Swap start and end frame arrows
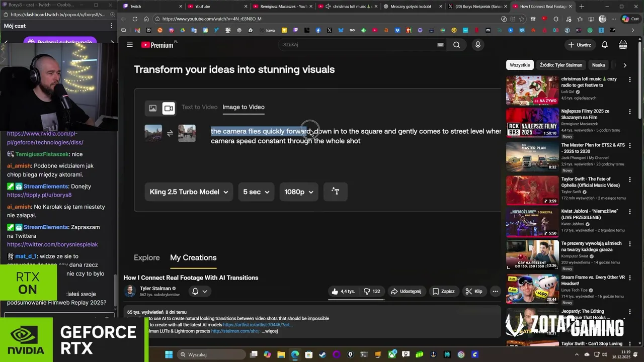 (170, 133)
